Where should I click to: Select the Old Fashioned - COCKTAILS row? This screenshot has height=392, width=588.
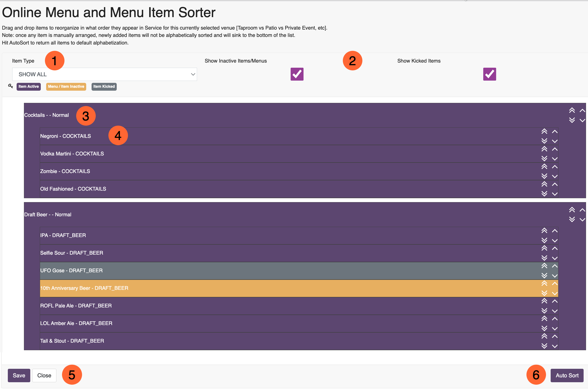coord(299,189)
